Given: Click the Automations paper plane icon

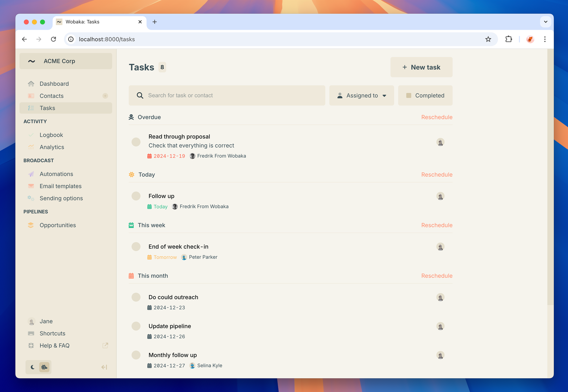Looking at the screenshot, I should coord(31,174).
